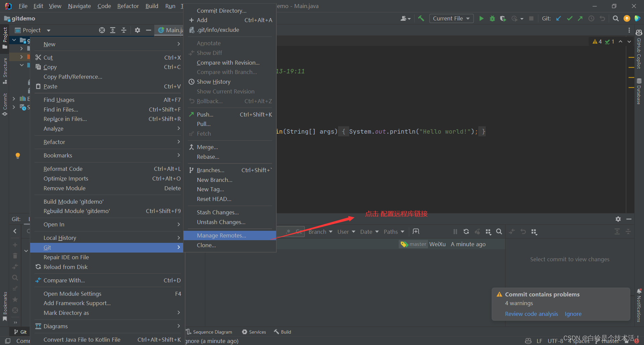
Task: Click the IDE update orange arrow icon
Action: tap(627, 18)
